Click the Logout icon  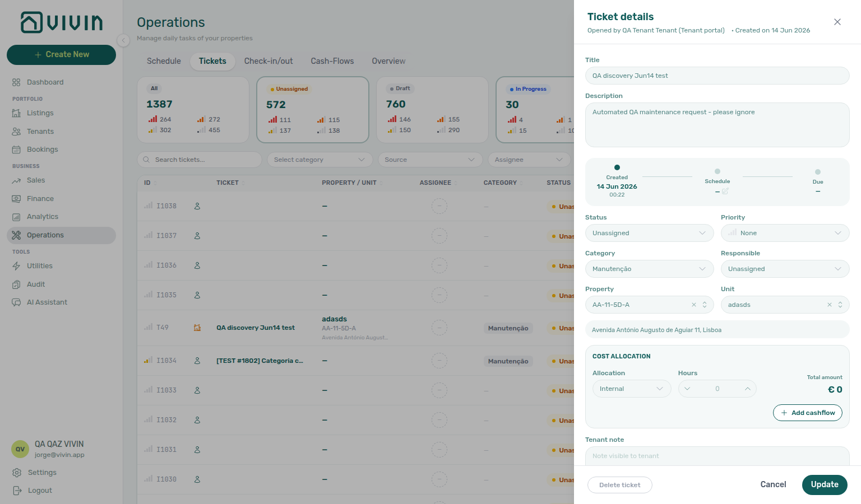pyautogui.click(x=17, y=491)
